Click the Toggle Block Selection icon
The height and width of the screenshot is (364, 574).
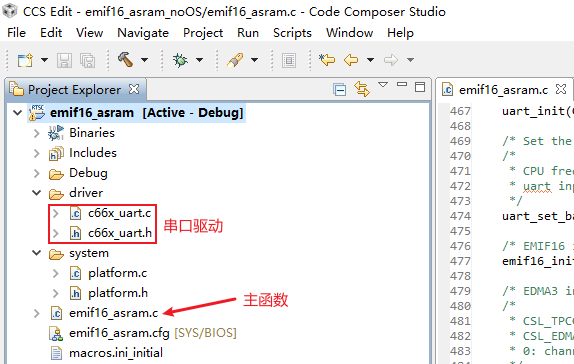tap(289, 60)
